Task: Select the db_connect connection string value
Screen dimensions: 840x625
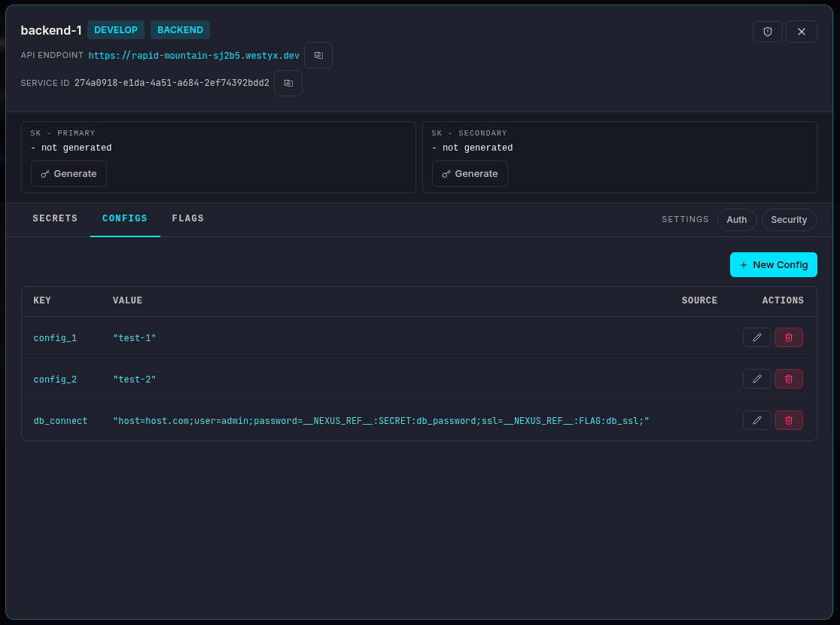Action: point(381,422)
